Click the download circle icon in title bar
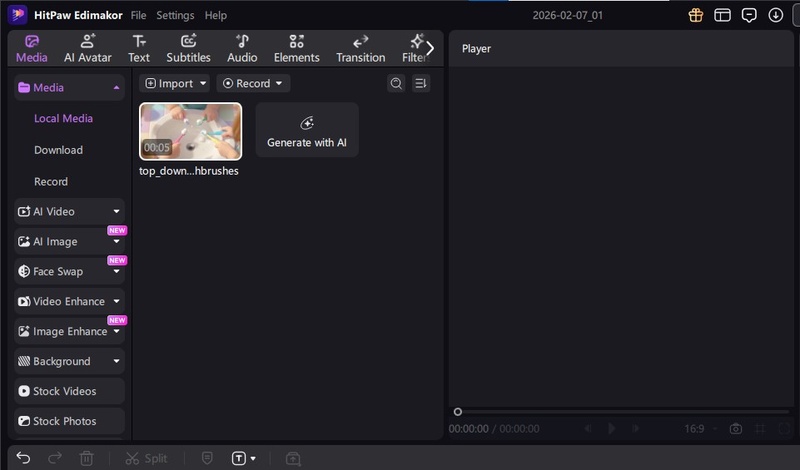The height and width of the screenshot is (470, 800). click(775, 15)
